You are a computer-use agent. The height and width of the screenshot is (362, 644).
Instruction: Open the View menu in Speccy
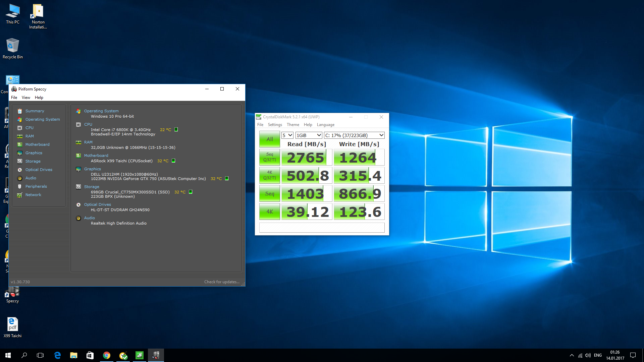26,98
